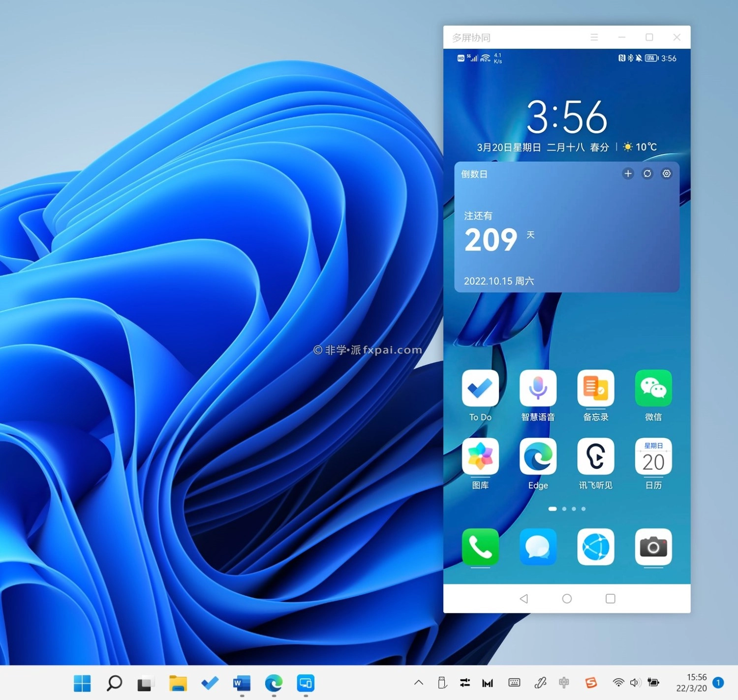The width and height of the screenshot is (738, 700).
Task: Open Word from the taskbar
Action: (x=242, y=683)
